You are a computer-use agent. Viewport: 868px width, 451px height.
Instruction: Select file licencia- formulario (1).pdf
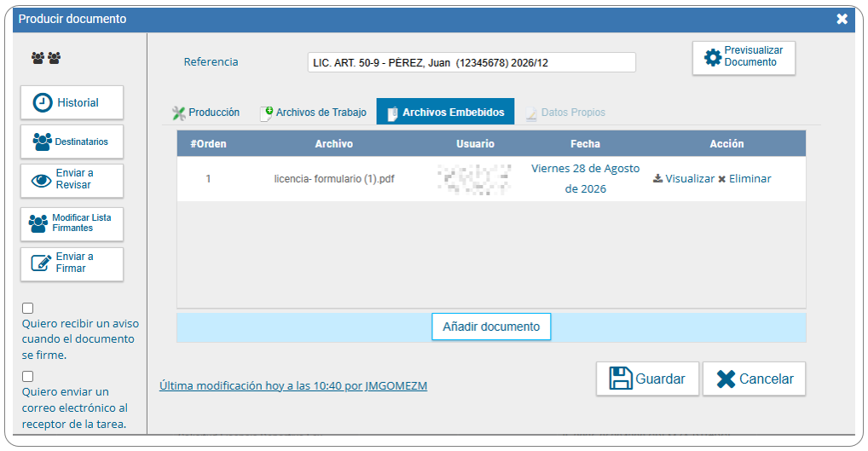(333, 179)
